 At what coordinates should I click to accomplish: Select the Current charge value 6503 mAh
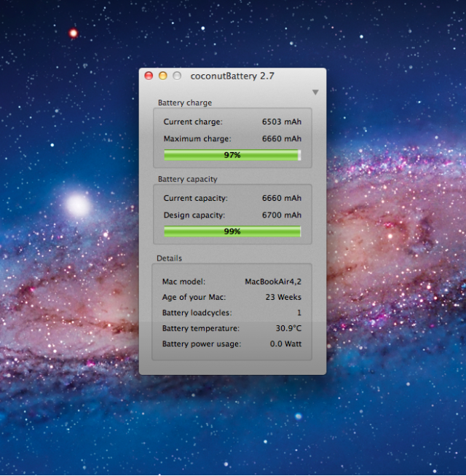(x=282, y=122)
